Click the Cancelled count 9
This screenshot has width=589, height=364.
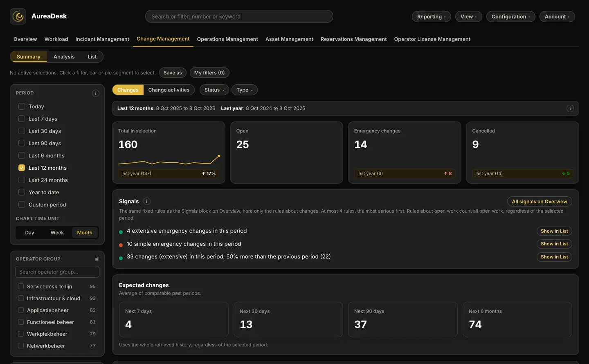point(475,144)
